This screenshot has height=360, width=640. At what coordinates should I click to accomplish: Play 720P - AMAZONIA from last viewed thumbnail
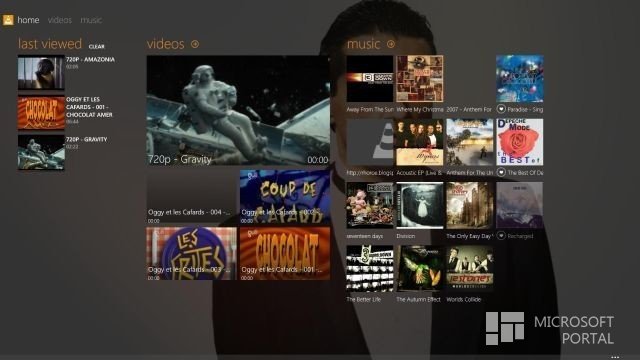tap(41, 73)
